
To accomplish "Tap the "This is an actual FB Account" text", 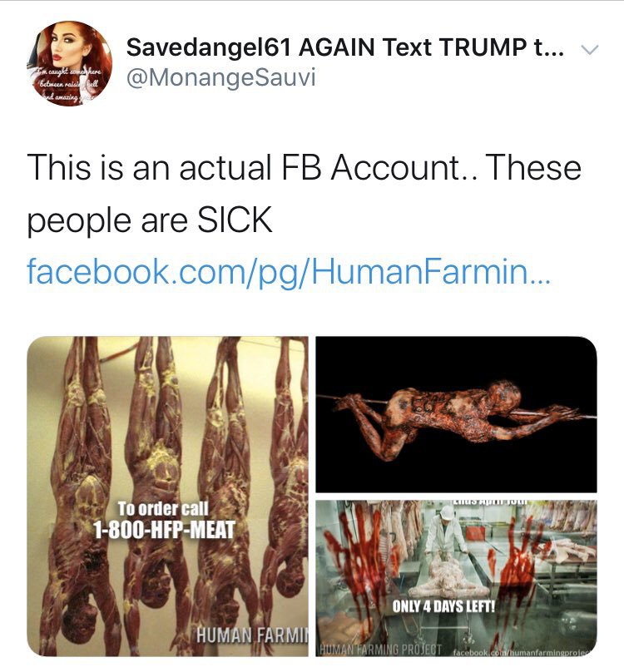I will pos(304,169).
